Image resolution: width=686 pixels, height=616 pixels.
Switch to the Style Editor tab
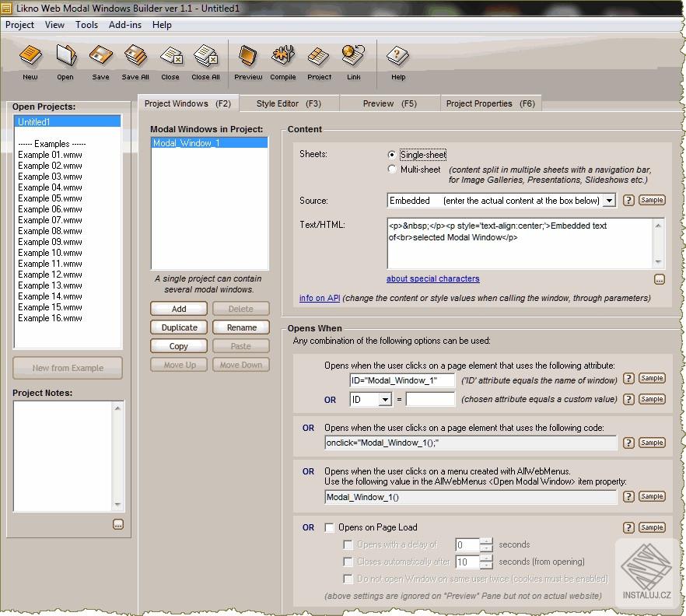click(x=290, y=103)
